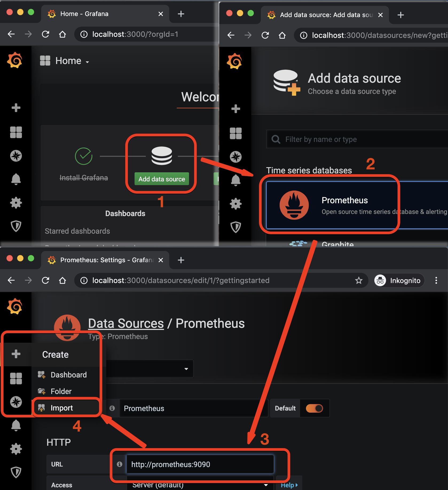The image size is (448, 490).
Task: Toggle the Default data source switch
Action: tap(315, 408)
